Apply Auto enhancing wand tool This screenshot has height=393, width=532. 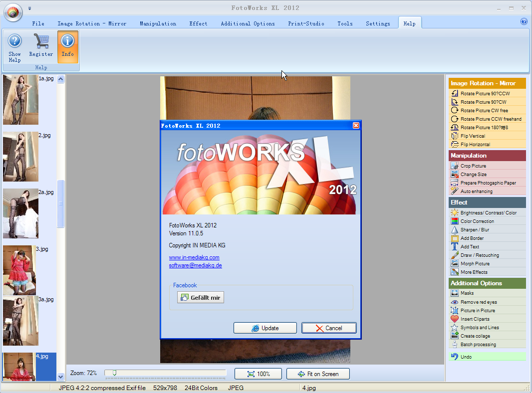coord(487,191)
